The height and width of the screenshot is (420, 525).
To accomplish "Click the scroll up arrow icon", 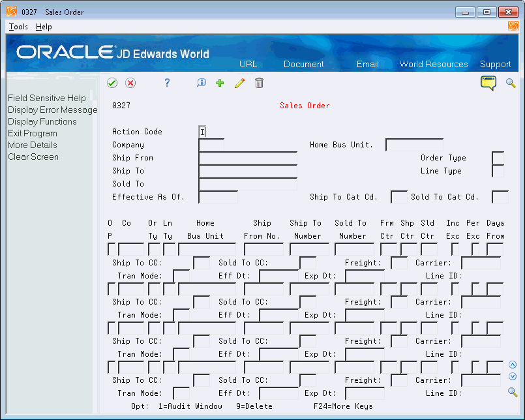I will pos(513,365).
